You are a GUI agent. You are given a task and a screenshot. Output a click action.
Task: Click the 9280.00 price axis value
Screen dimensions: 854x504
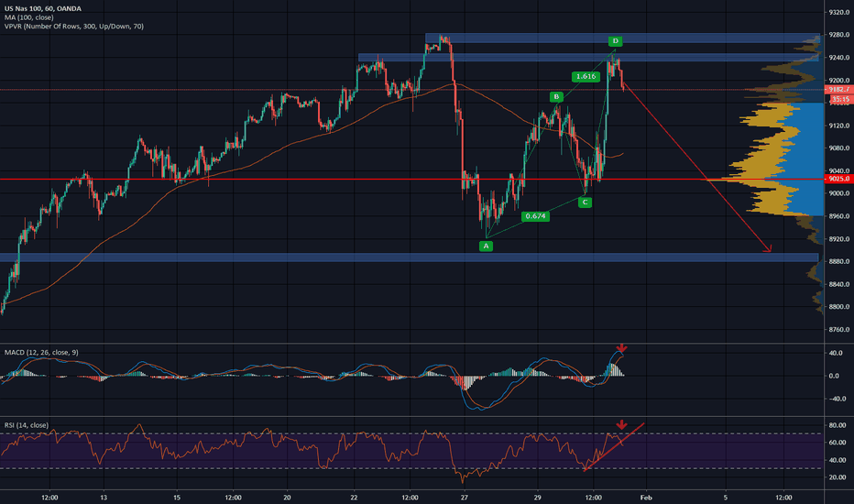tap(839, 35)
